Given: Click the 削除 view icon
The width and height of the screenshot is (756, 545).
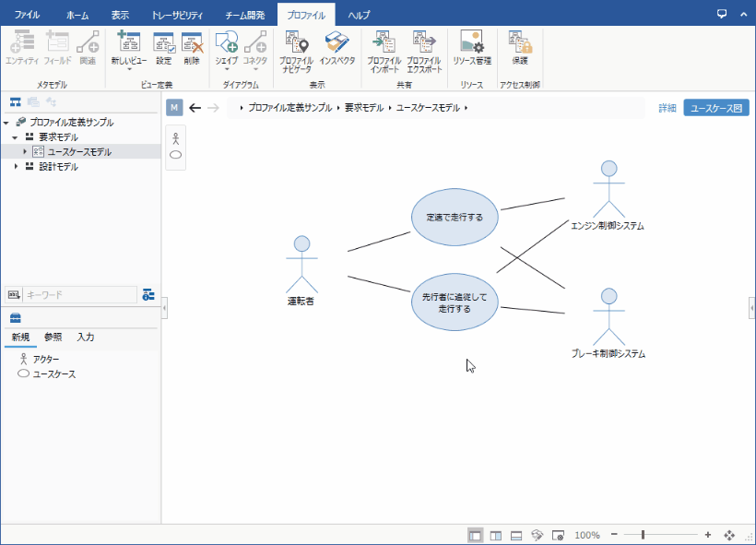Looking at the screenshot, I should point(192,50).
